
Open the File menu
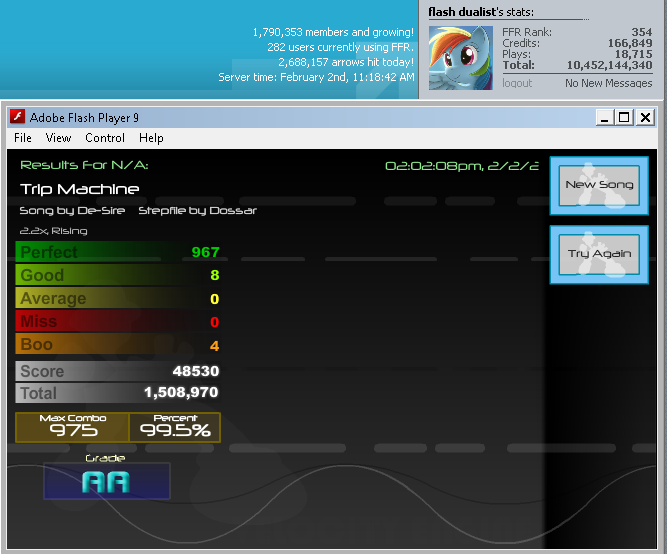point(23,138)
